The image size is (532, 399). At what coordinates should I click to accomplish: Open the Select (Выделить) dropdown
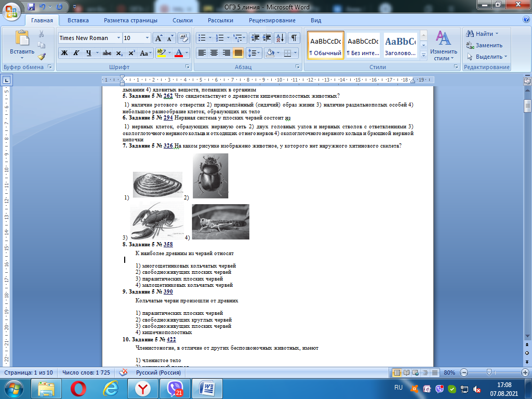487,56
